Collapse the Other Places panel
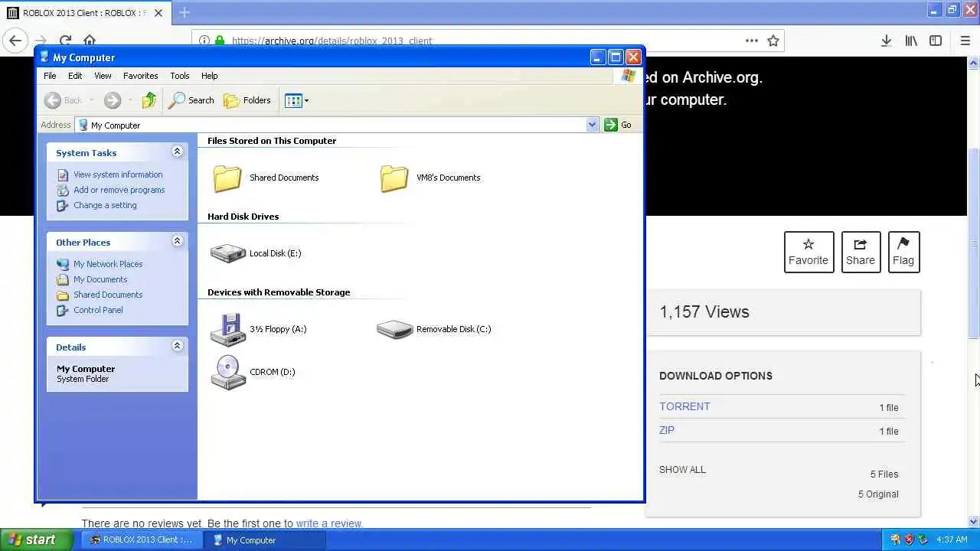This screenshot has height=551, width=980. pyautogui.click(x=177, y=241)
